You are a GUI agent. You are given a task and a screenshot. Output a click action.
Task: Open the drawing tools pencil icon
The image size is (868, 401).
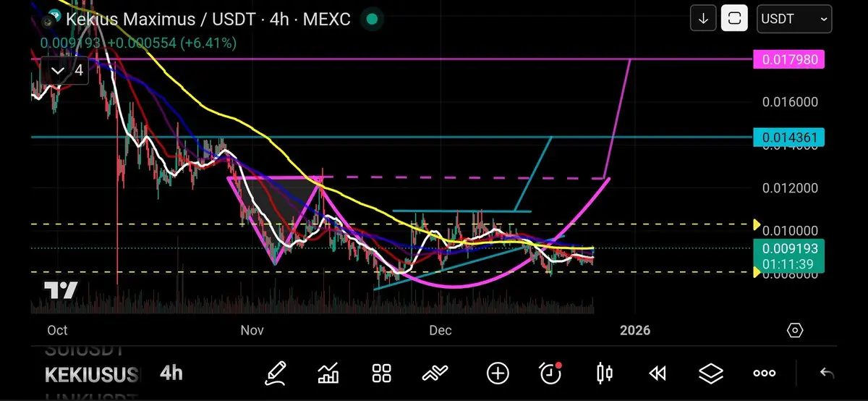tap(275, 373)
